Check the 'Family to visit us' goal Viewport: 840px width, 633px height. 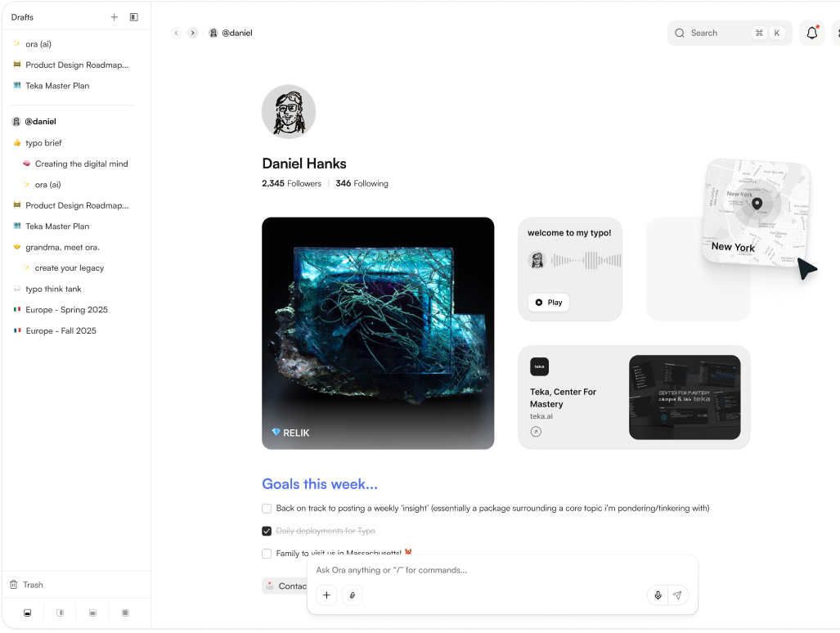[x=267, y=553]
